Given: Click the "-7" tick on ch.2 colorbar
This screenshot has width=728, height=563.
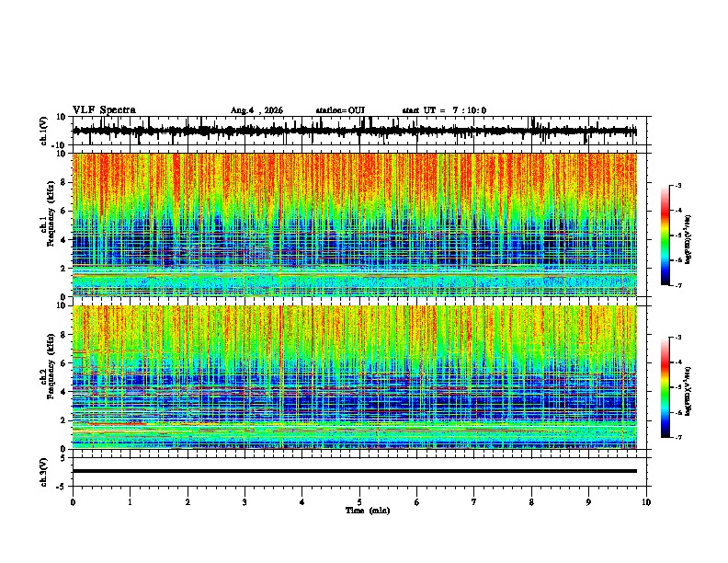Looking at the screenshot, I should tap(678, 438).
